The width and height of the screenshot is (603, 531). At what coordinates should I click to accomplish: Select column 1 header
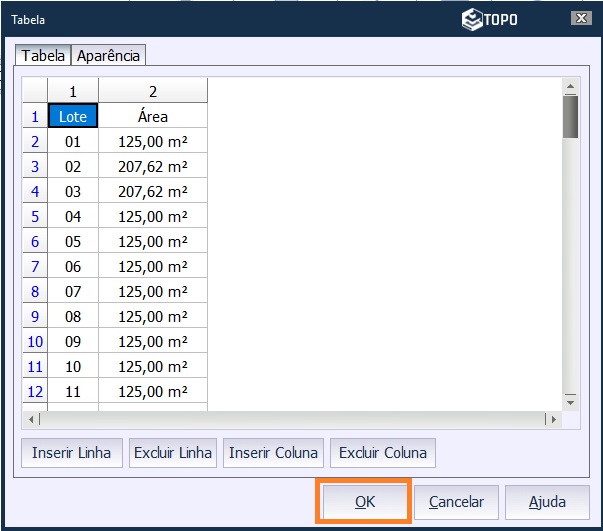(73, 91)
